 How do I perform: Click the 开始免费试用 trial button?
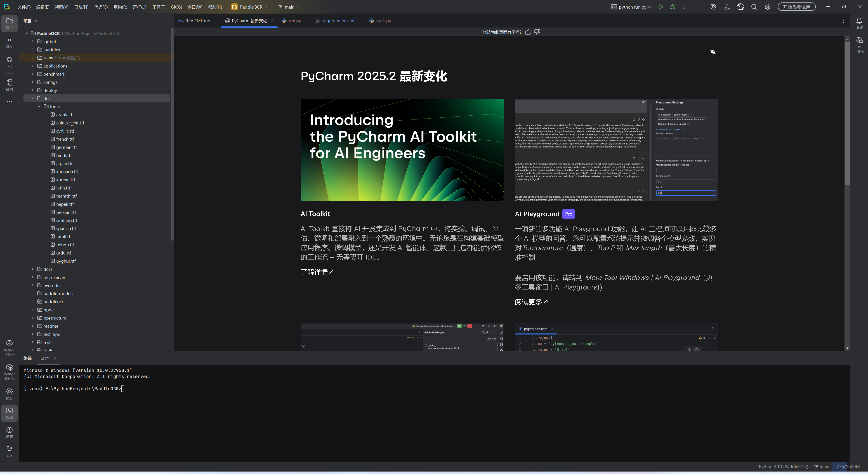point(797,7)
